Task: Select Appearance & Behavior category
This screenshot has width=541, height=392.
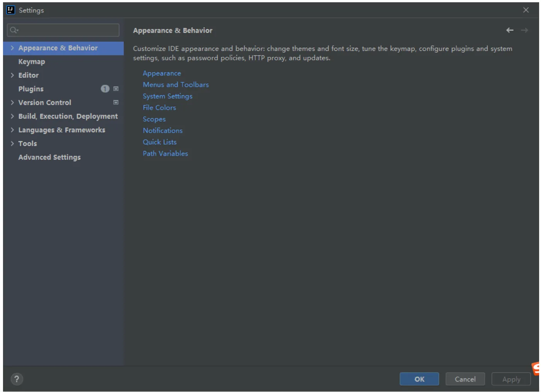Action: point(63,48)
